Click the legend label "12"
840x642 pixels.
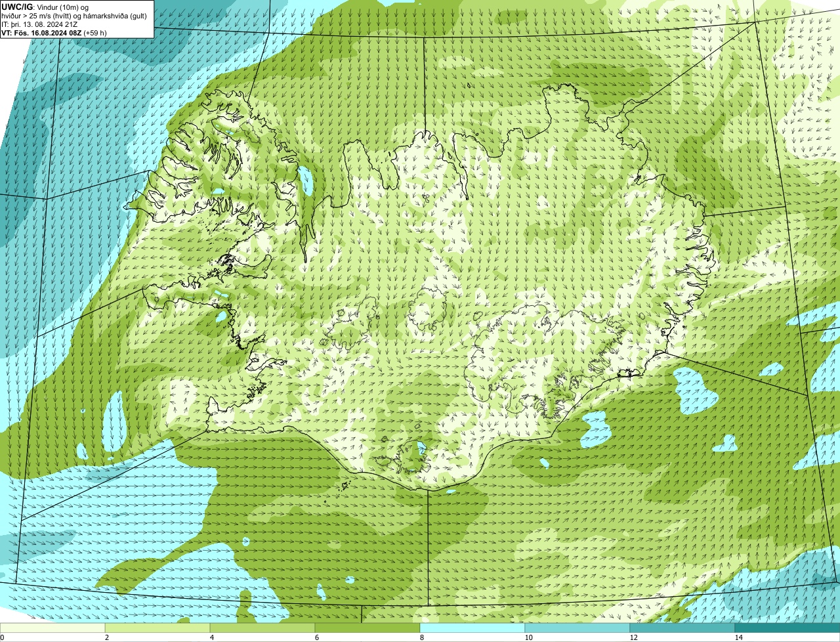point(633,637)
